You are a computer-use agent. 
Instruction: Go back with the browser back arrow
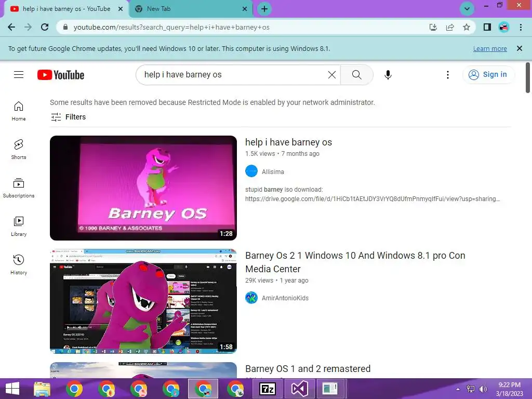click(x=11, y=27)
